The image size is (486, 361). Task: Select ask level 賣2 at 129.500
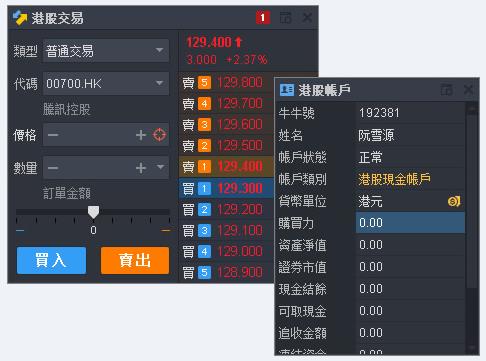227,146
